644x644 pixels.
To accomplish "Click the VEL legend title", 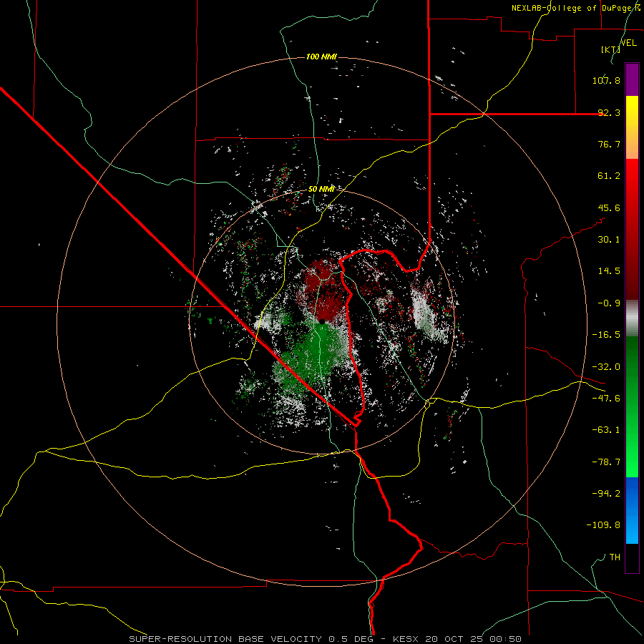I will tap(629, 43).
